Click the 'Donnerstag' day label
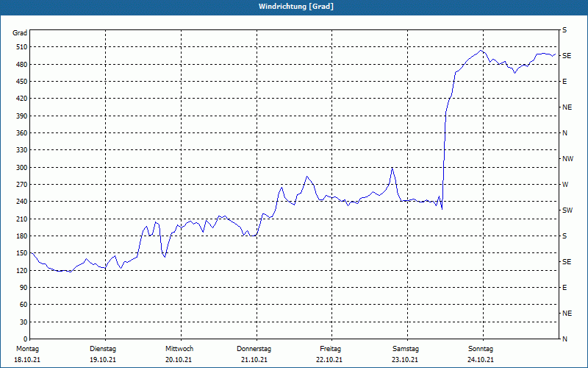The width and height of the screenshot is (588, 368). (254, 349)
